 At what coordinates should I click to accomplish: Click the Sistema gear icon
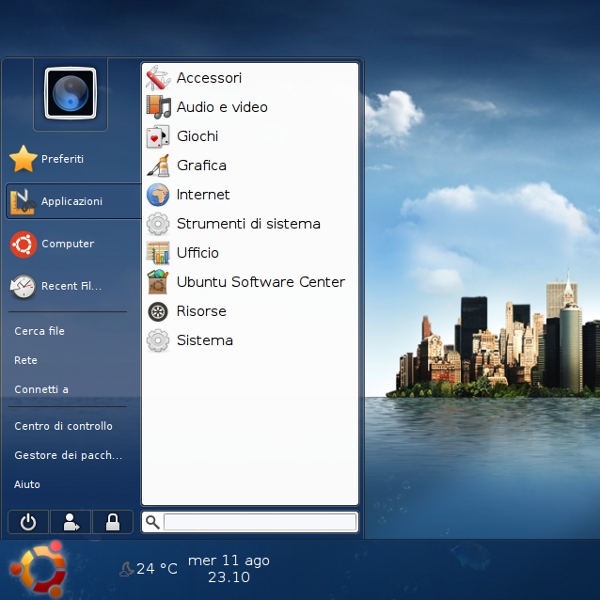pyautogui.click(x=158, y=341)
